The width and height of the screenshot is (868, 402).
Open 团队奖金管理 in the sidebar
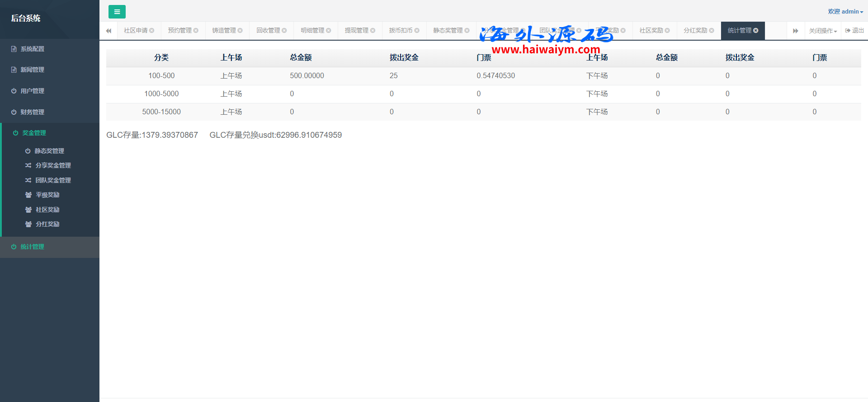[53, 180]
